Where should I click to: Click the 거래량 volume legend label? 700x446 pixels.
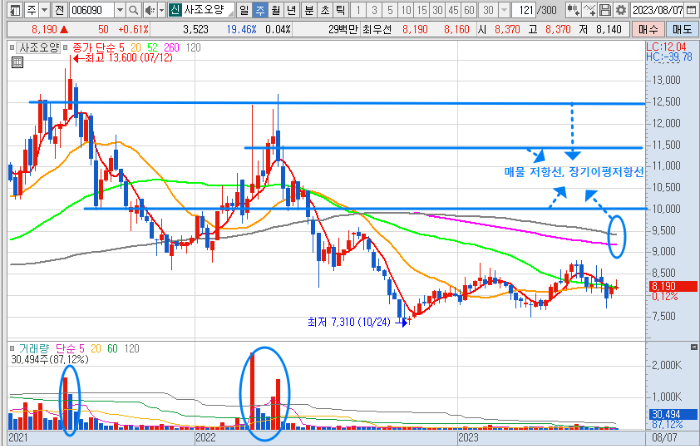(x=34, y=349)
